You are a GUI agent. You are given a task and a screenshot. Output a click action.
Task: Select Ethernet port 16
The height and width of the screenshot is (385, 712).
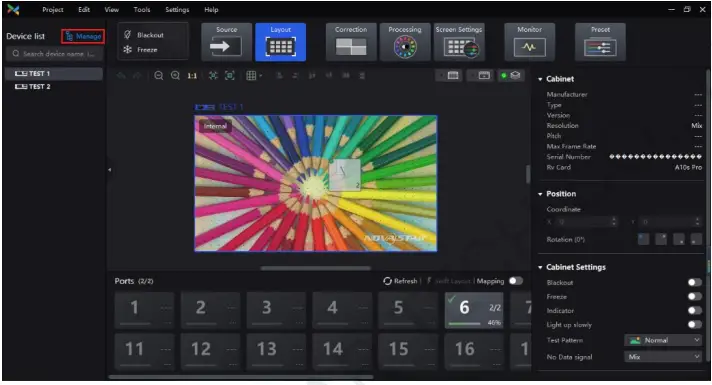click(474, 351)
